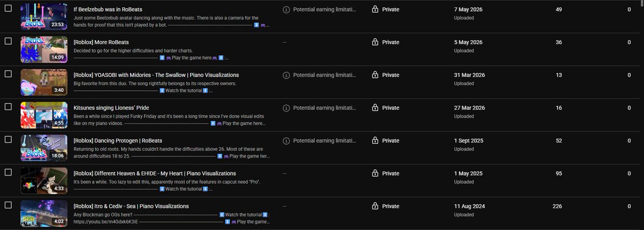Click the lock icon beside More RoBeats row
The image size is (644, 230).
point(375,42)
